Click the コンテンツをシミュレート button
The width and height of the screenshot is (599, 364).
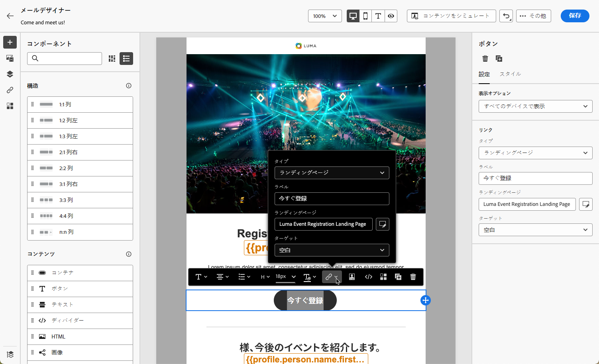452,16
